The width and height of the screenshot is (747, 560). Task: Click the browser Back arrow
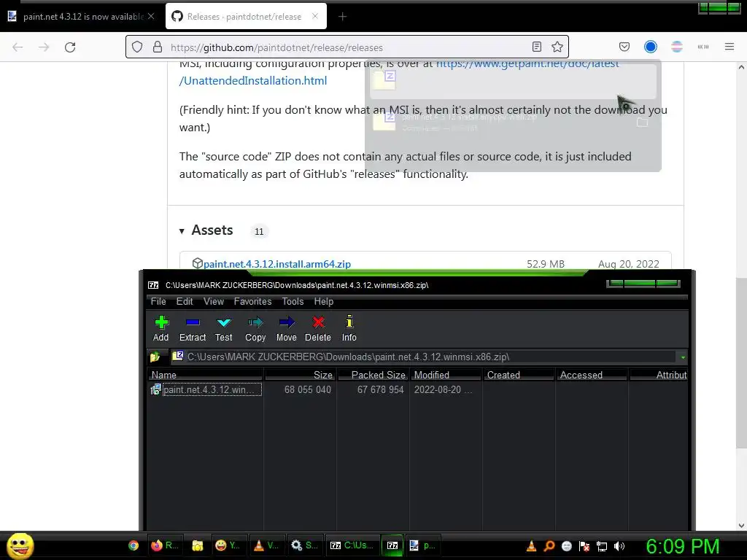pos(18,47)
